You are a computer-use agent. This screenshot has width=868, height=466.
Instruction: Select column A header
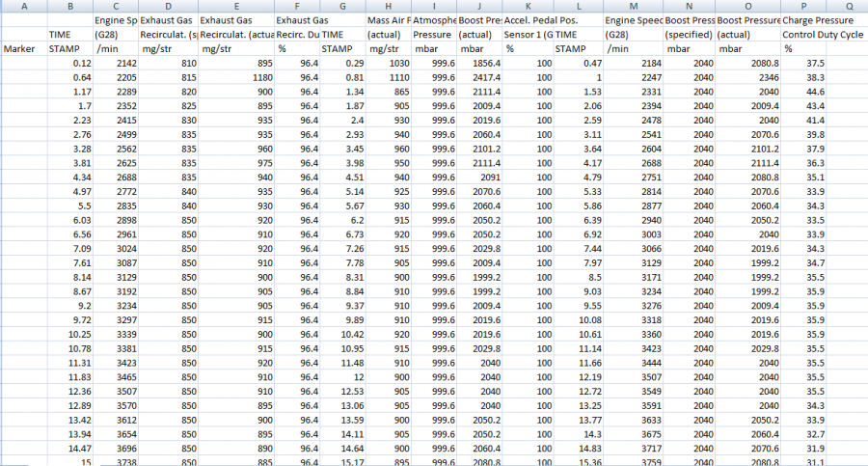[24, 6]
